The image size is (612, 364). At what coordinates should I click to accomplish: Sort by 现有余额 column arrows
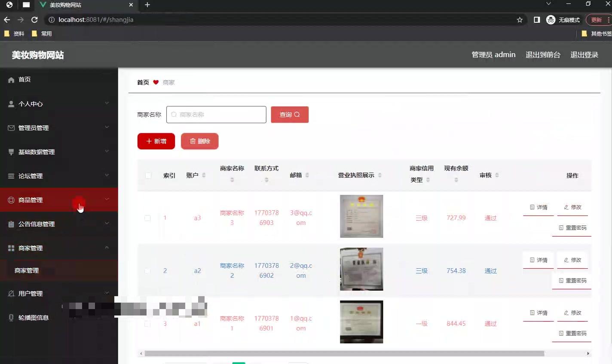(x=456, y=180)
